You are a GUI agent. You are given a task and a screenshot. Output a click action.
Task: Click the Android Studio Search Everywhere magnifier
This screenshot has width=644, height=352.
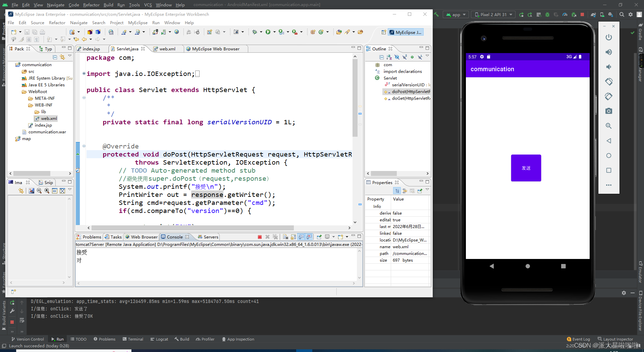pyautogui.click(x=622, y=14)
